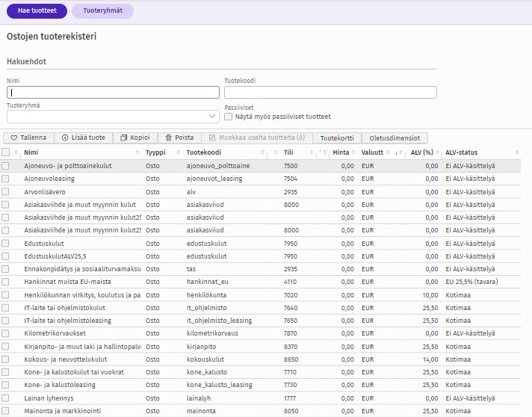Sort by the ALV-status column arrows
The height and width of the screenshot is (417, 532).
(517, 152)
